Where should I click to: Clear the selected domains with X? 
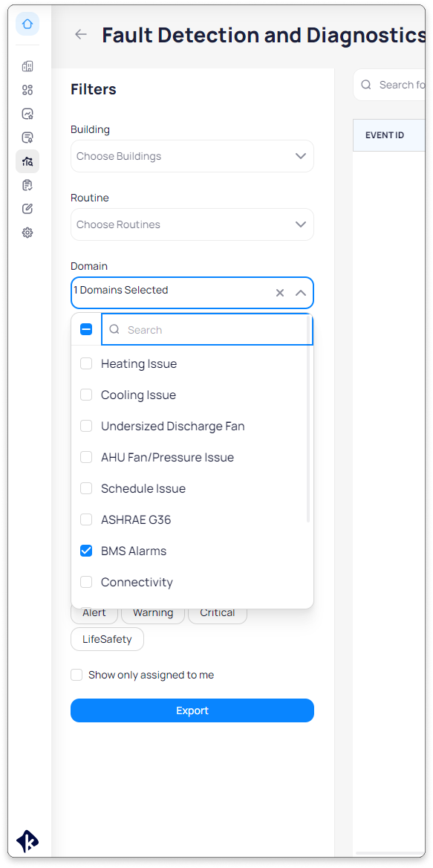click(x=280, y=293)
